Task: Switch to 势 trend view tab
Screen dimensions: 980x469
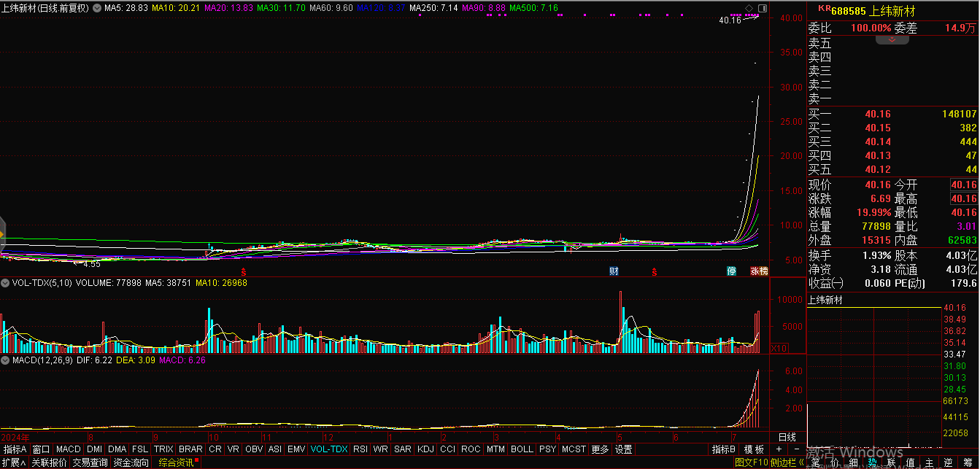Action: pyautogui.click(x=872, y=462)
